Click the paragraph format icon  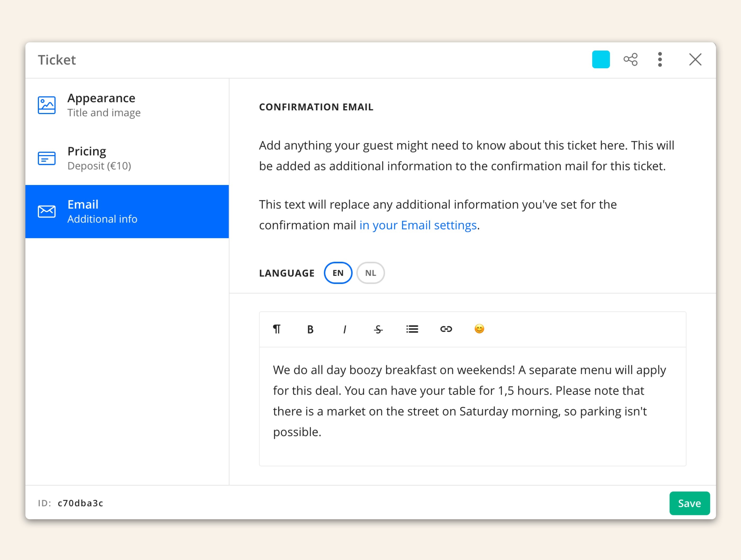(x=277, y=329)
